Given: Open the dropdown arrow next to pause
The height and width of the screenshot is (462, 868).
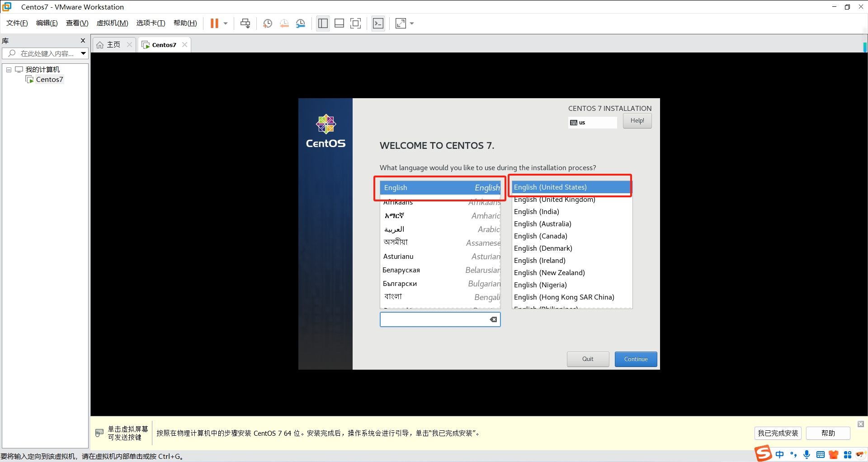Looking at the screenshot, I should click(x=226, y=24).
